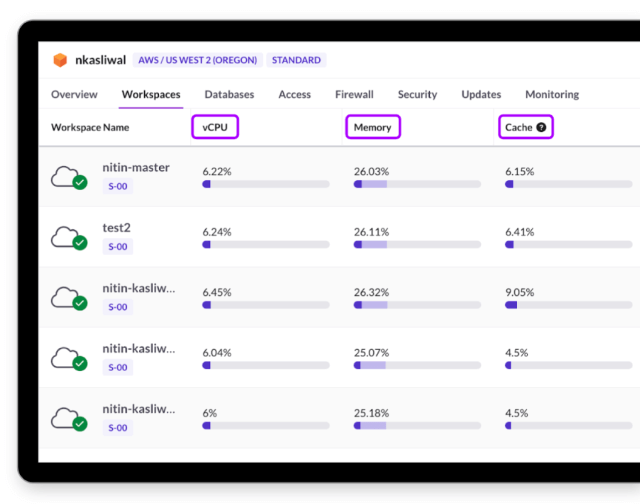Go to the Access tab
This screenshot has width=640, height=504.
point(295,94)
